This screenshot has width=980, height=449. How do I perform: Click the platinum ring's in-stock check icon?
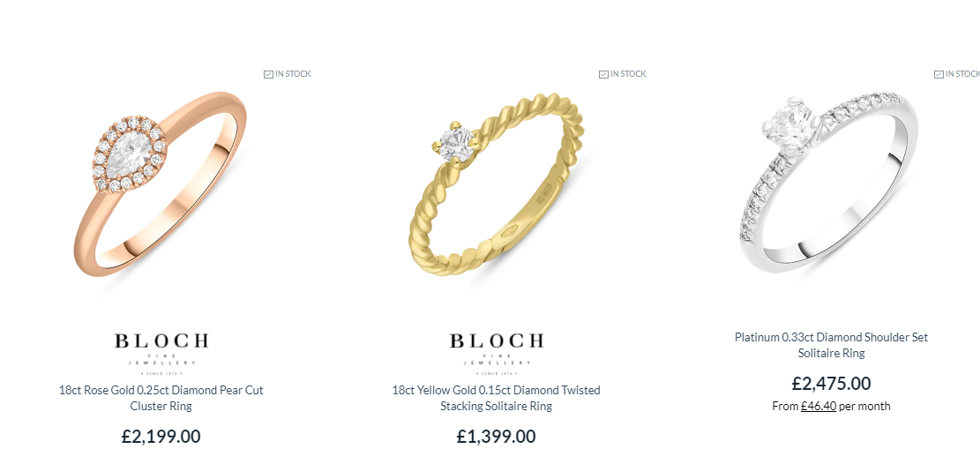[939, 74]
